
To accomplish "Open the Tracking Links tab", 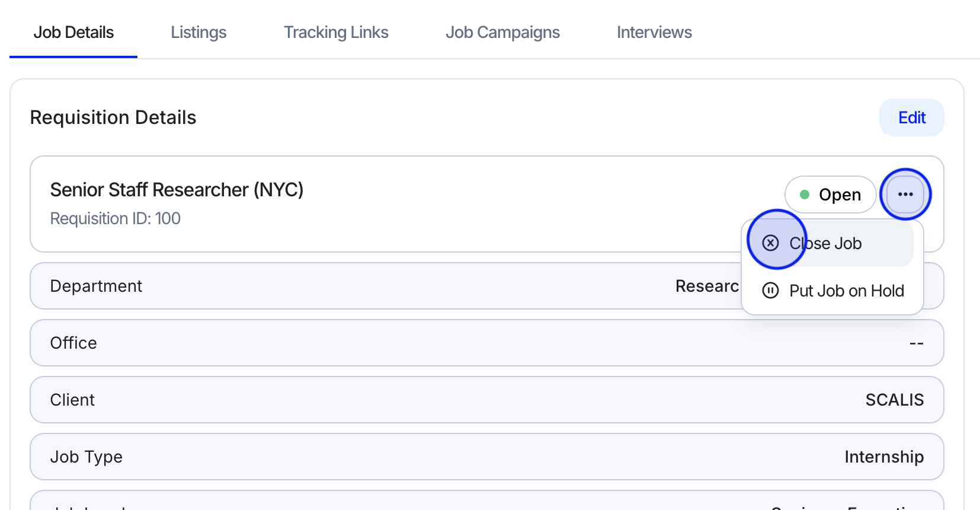I will pyautogui.click(x=336, y=33).
